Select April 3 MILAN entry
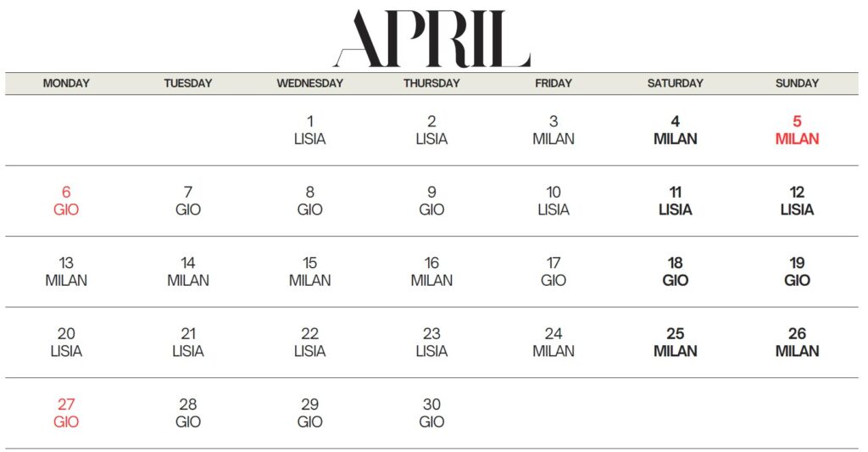Viewport: 868px width, 452px height. (x=554, y=130)
